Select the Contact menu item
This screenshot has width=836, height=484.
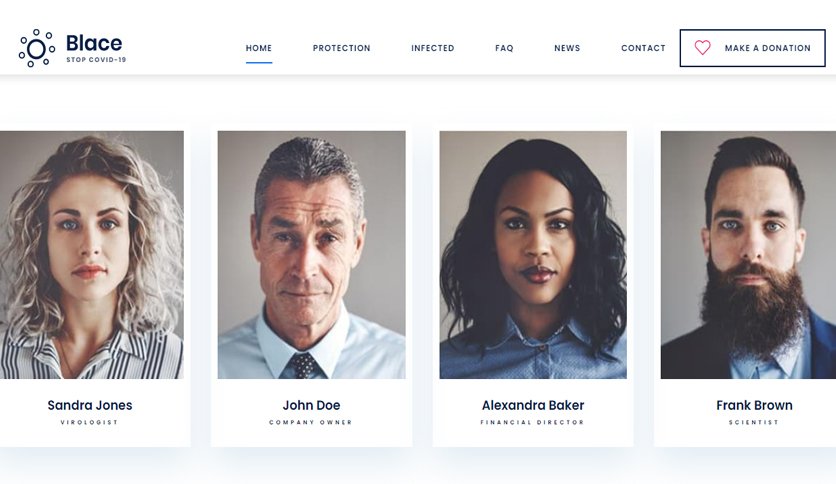coord(643,48)
